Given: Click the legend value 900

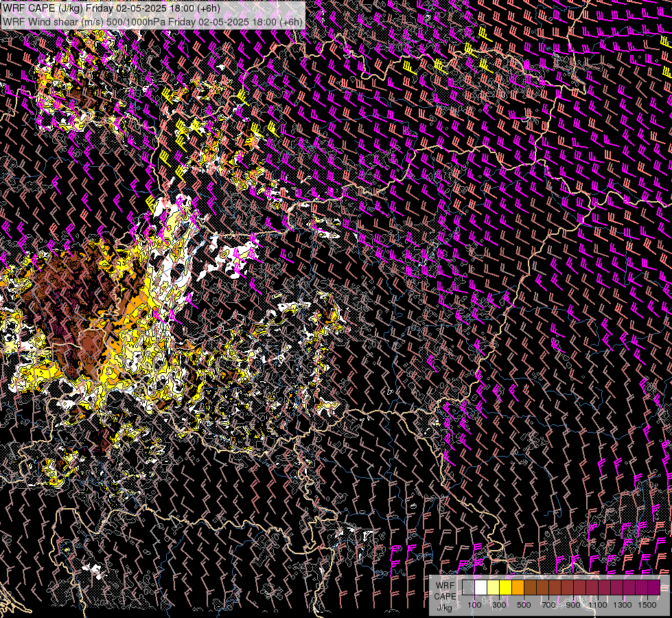Looking at the screenshot, I should point(573,605).
